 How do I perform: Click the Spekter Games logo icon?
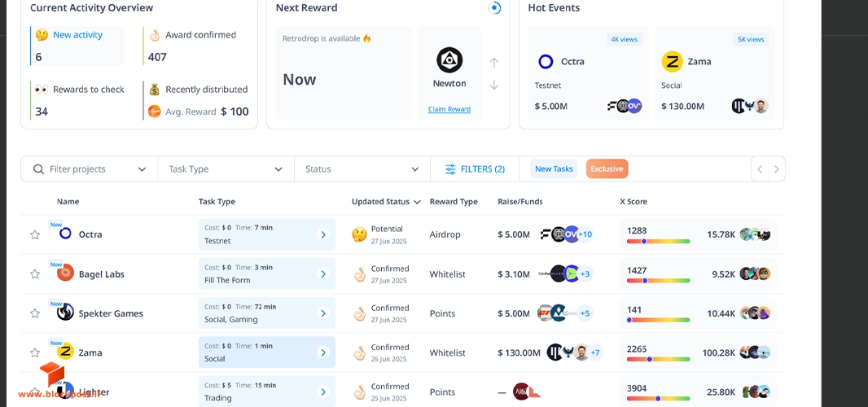pos(65,313)
